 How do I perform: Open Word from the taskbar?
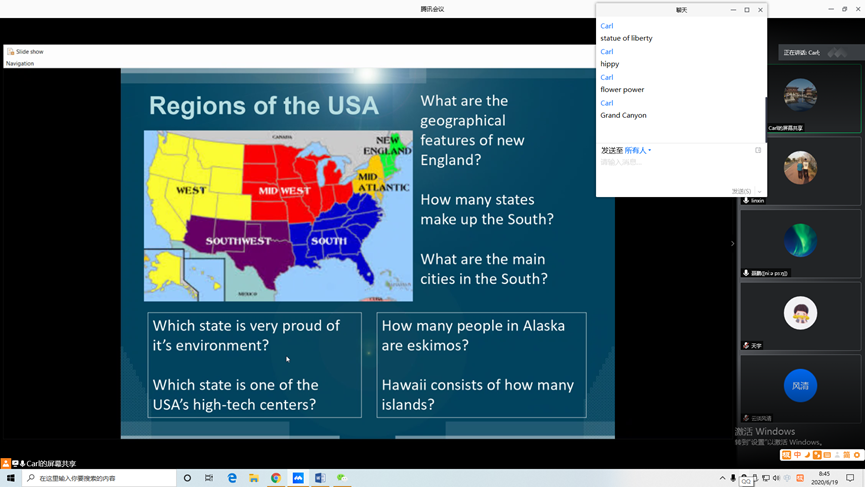click(320, 478)
